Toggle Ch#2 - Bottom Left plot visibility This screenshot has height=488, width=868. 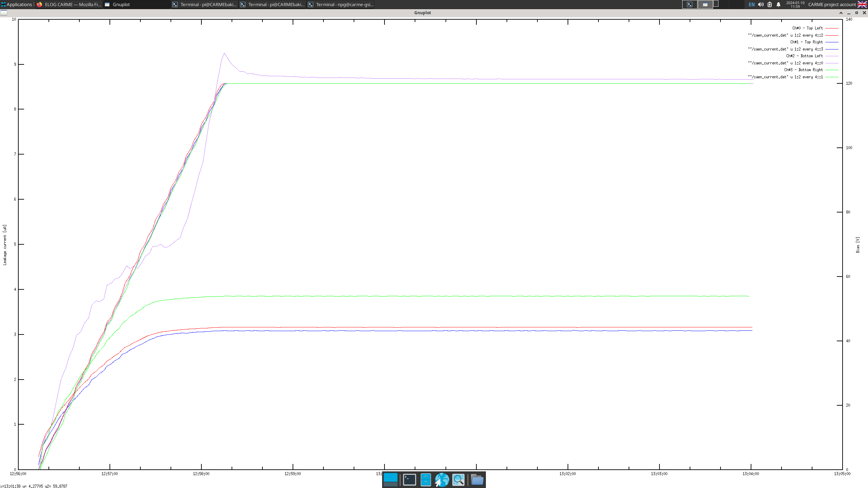pos(804,56)
